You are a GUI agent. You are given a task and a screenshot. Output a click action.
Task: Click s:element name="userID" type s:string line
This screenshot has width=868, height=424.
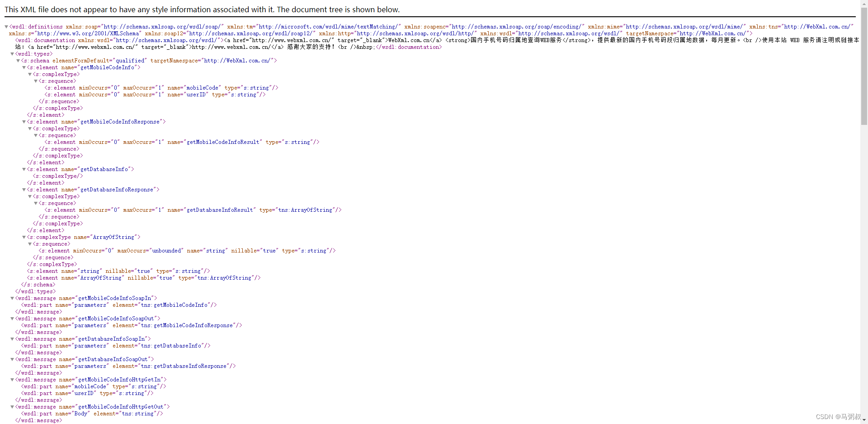click(155, 95)
